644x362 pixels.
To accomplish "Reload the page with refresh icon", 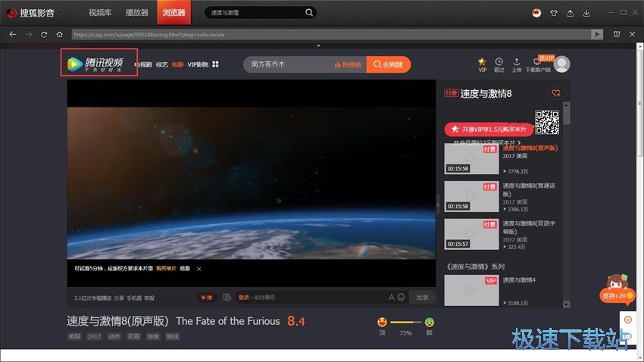I will (44, 35).
